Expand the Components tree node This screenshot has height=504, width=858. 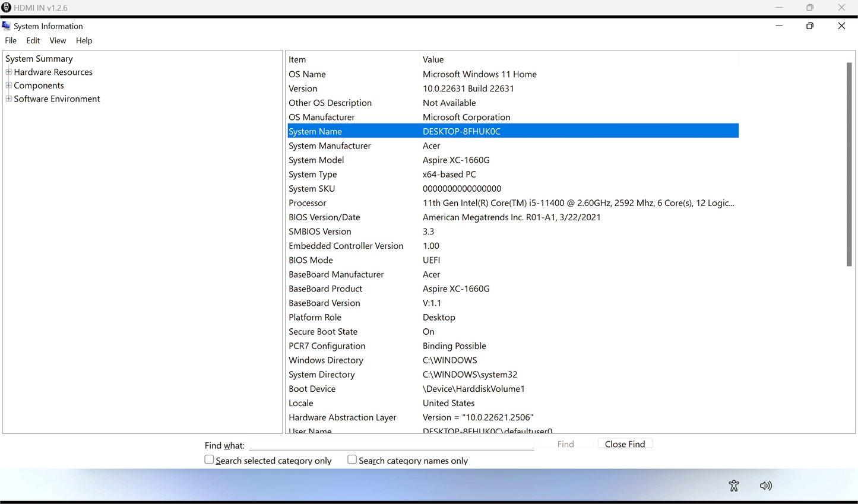pyautogui.click(x=9, y=85)
